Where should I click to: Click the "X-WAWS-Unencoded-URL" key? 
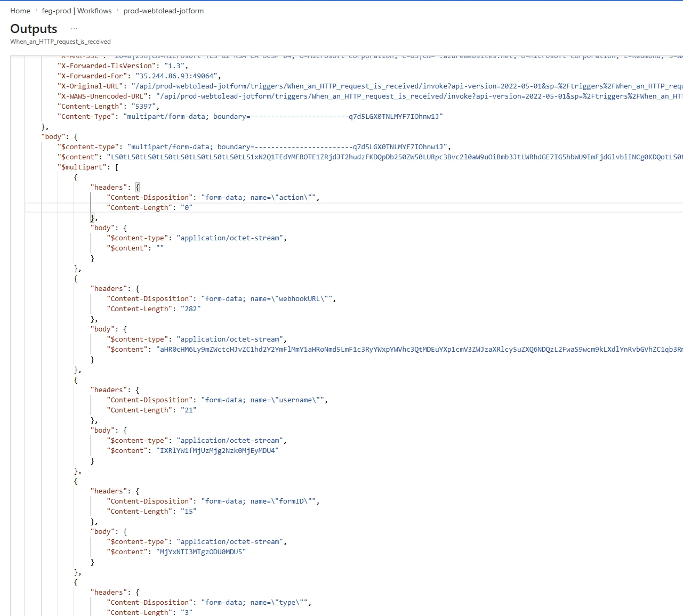point(103,96)
